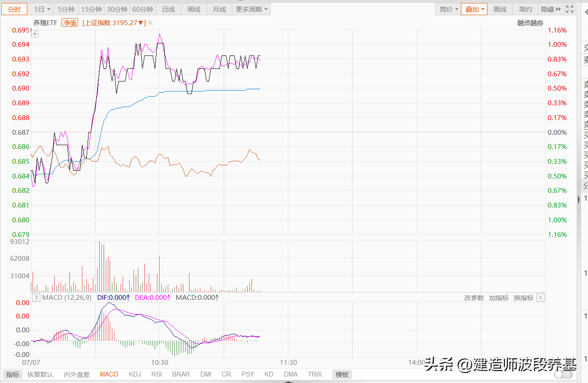Click the plus icon at chart top-left
This screenshot has width=588, height=383.
(35, 34)
